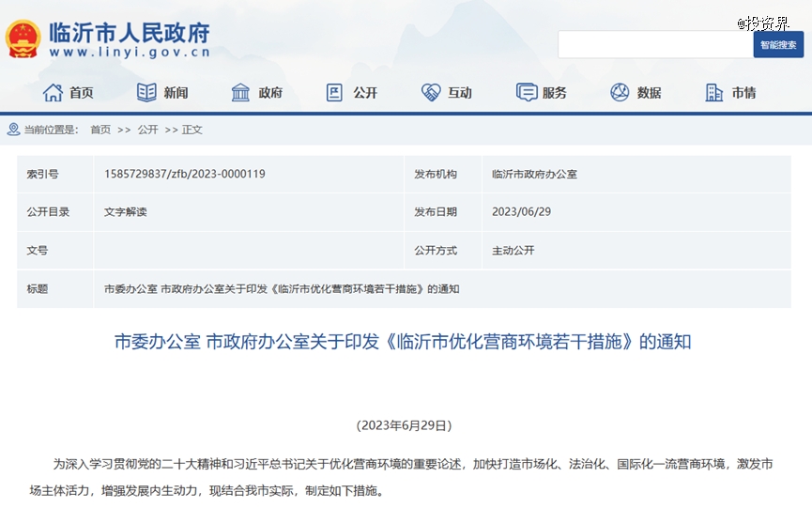Image resolution: width=812 pixels, height=508 pixels.
Task: Select index number 1585729837/zfb/2023-0000119
Action: pyautogui.click(x=184, y=174)
